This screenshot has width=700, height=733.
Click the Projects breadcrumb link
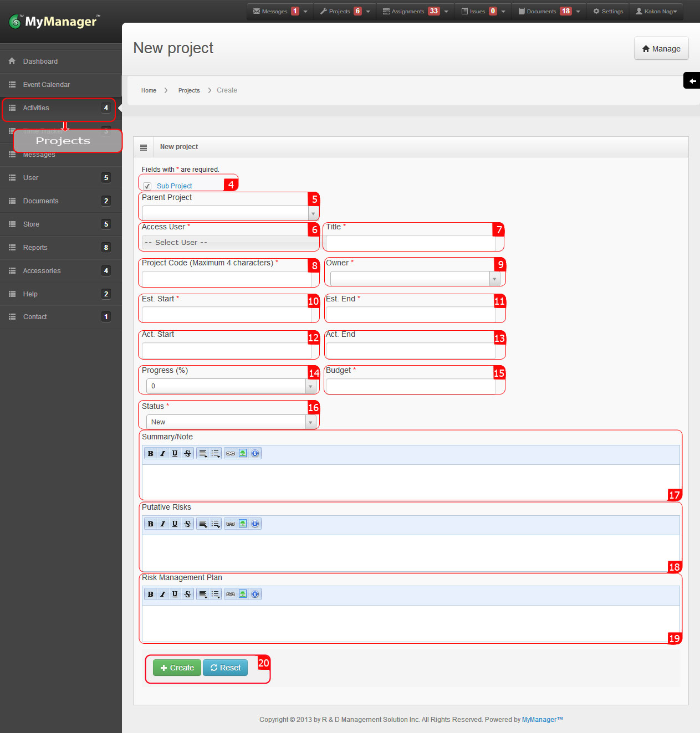pos(189,90)
